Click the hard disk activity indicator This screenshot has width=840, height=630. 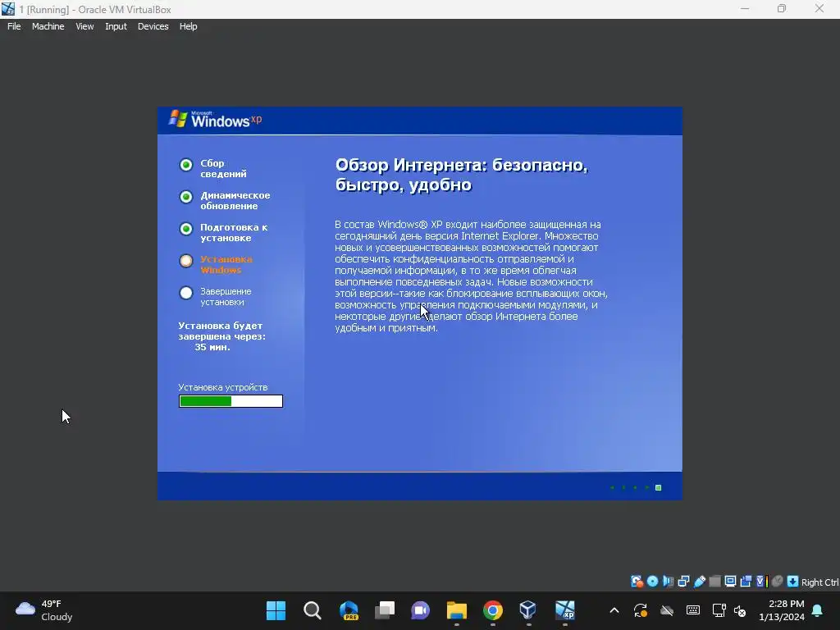pyautogui.click(x=637, y=582)
